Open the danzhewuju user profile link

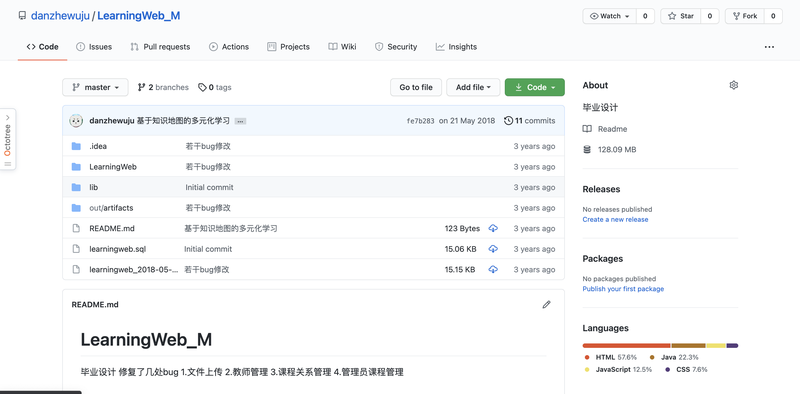(60, 16)
